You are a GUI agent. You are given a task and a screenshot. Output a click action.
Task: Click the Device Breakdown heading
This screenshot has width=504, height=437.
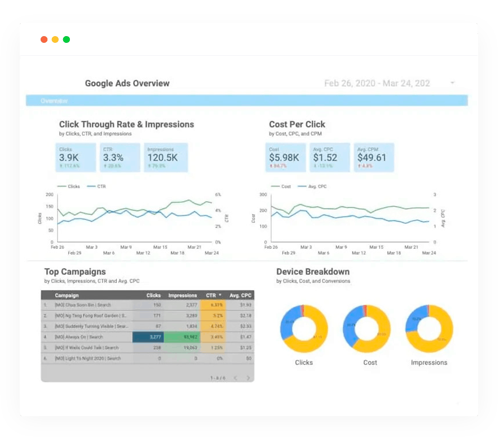coord(313,272)
